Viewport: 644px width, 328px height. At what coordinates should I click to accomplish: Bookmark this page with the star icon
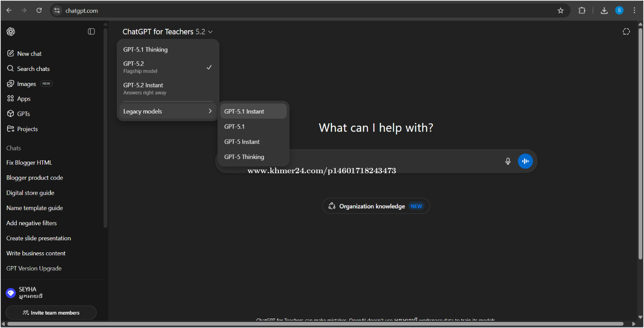coord(561,11)
